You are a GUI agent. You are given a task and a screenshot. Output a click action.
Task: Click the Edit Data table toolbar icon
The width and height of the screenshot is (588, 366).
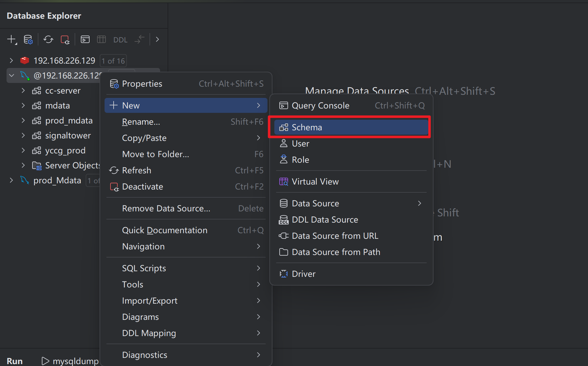[x=101, y=40]
